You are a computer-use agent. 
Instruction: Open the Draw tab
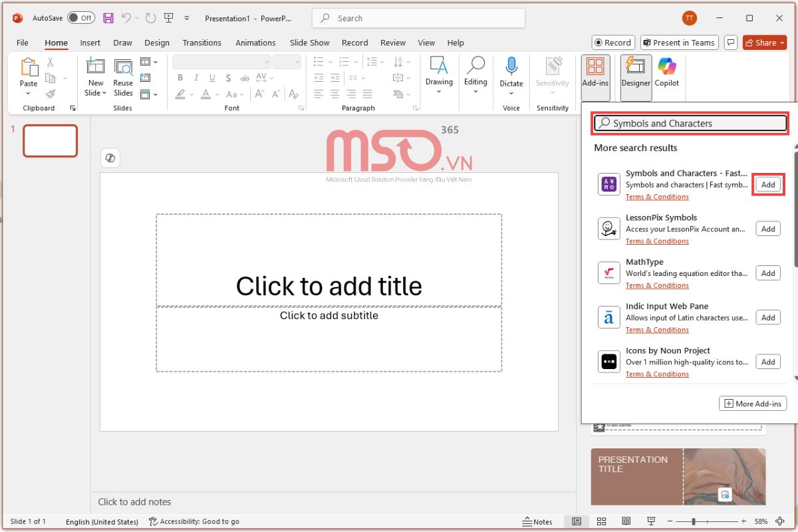click(x=122, y=43)
